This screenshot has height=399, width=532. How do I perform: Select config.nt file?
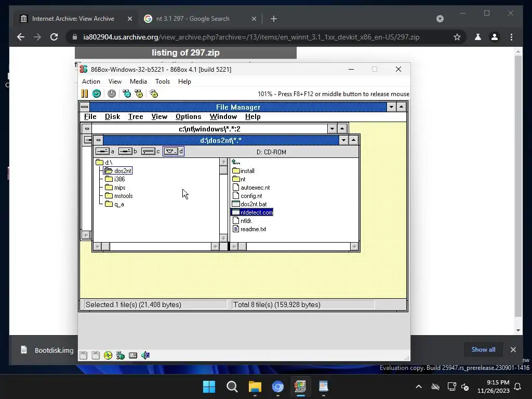[x=247, y=196]
